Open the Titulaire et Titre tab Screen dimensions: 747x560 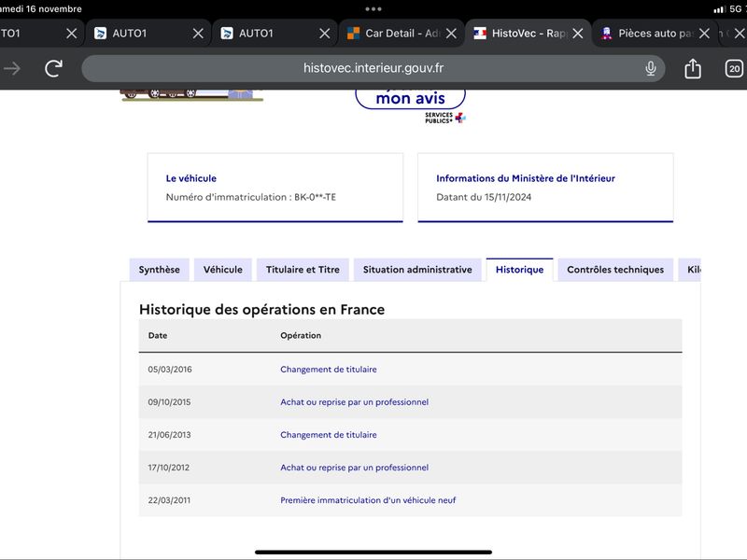(303, 270)
